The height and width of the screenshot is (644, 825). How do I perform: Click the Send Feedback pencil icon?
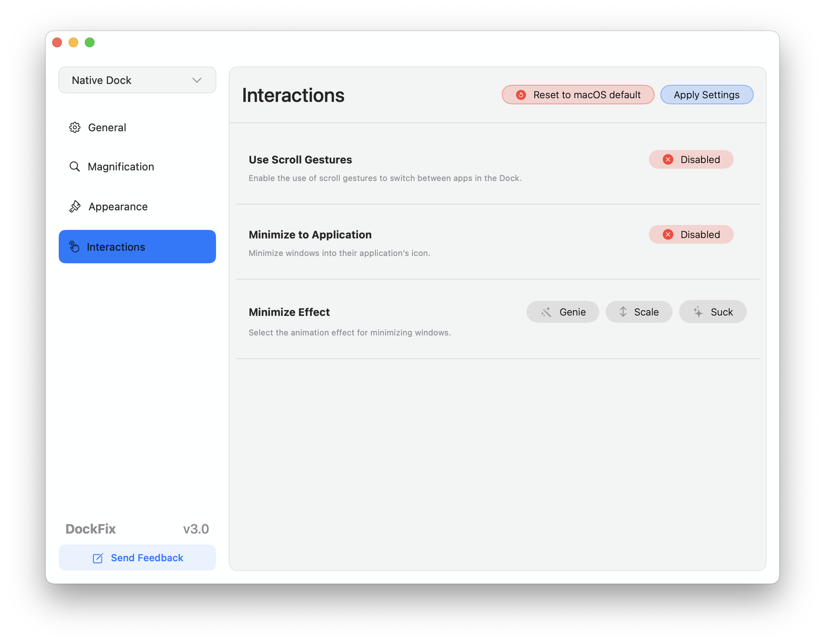tap(98, 558)
